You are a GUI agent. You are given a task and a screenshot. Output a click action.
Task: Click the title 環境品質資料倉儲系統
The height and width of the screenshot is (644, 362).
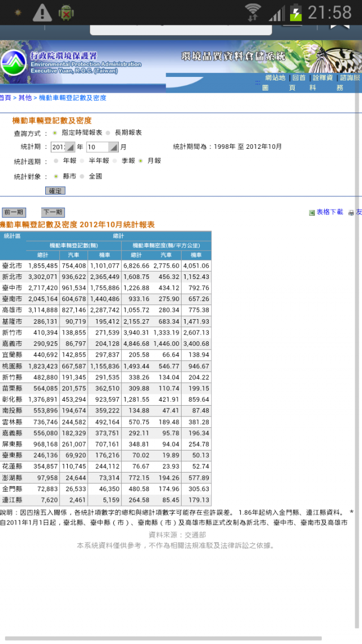[233, 56]
